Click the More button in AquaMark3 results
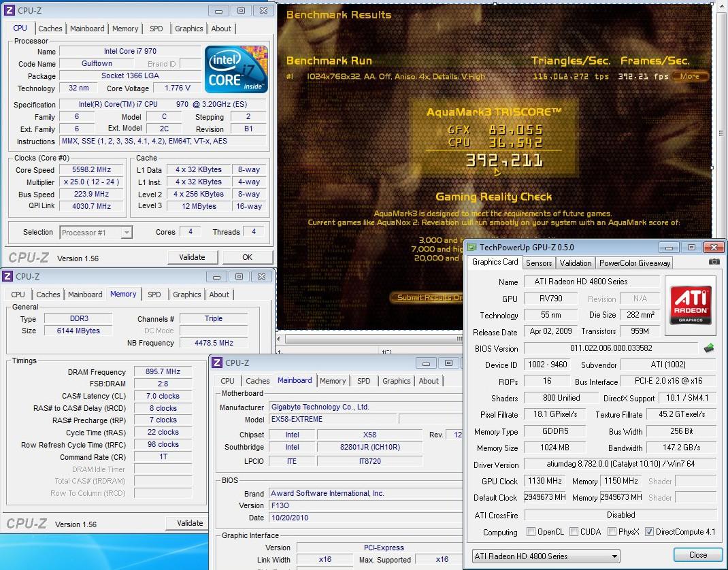Screen dimensions: 728x570 (690, 76)
